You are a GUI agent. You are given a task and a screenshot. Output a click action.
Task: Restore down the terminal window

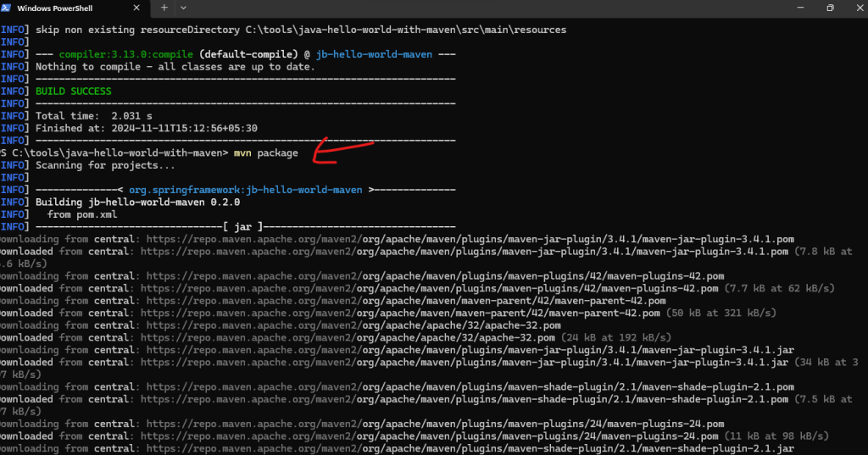coord(830,8)
